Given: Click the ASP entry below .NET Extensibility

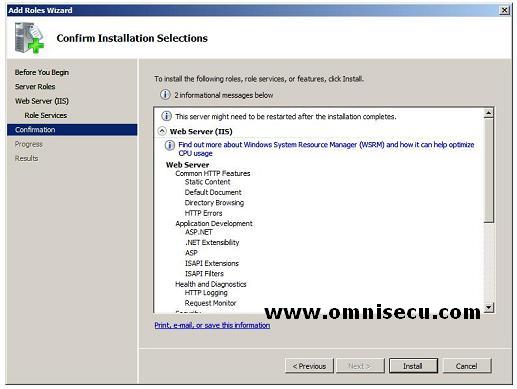Looking at the screenshot, I should (x=191, y=253).
